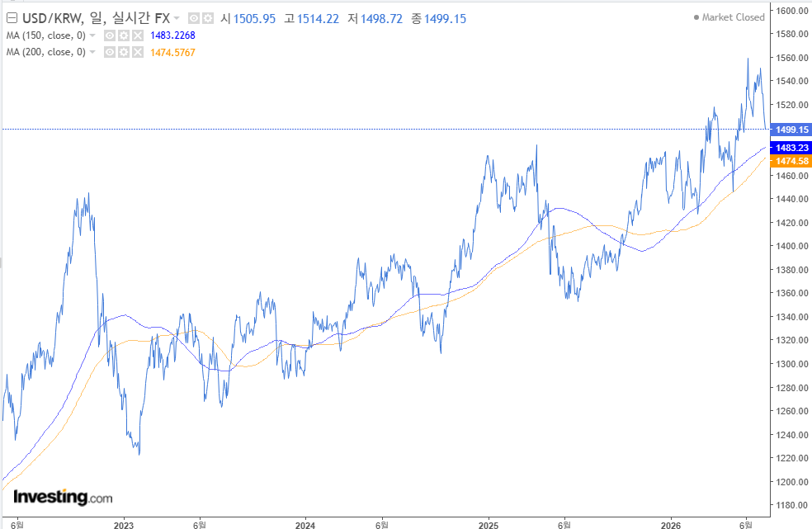
Task: Collapse the legend with the minus box
Action: 12,19
